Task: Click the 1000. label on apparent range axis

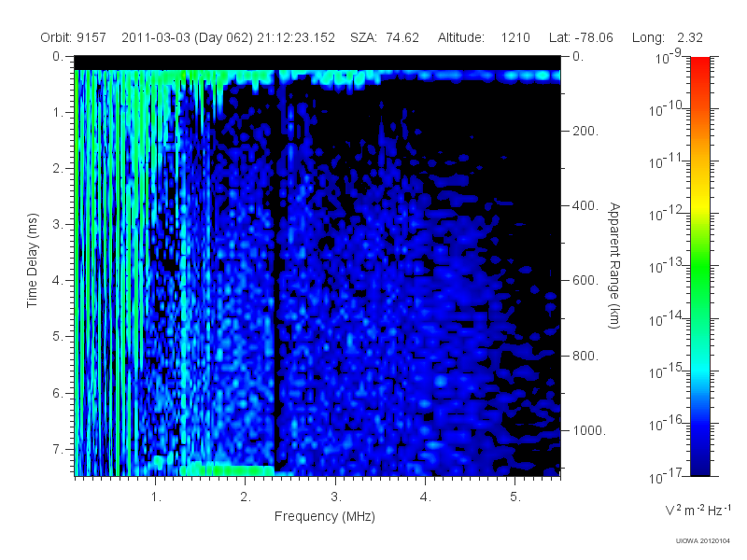Action: (589, 430)
